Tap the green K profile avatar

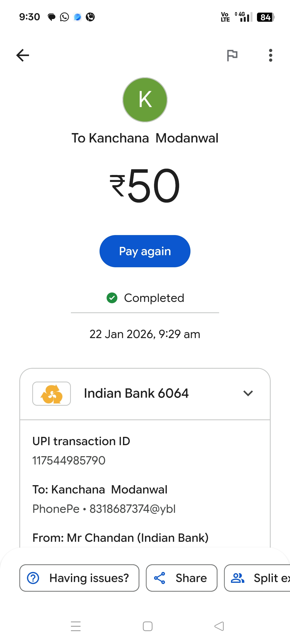145,100
